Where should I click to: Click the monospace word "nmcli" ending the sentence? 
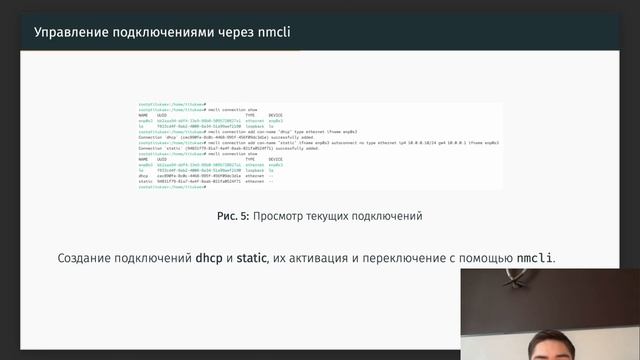pyautogui.click(x=534, y=258)
